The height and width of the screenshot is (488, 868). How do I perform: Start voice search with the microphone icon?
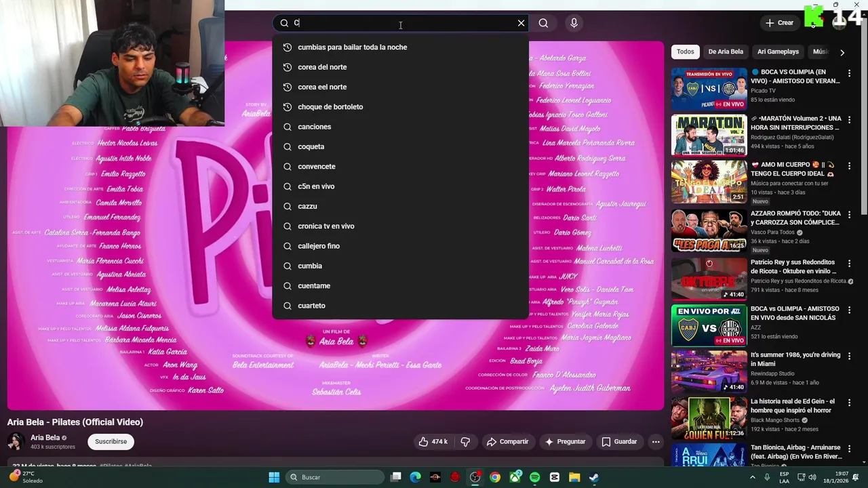(x=574, y=23)
